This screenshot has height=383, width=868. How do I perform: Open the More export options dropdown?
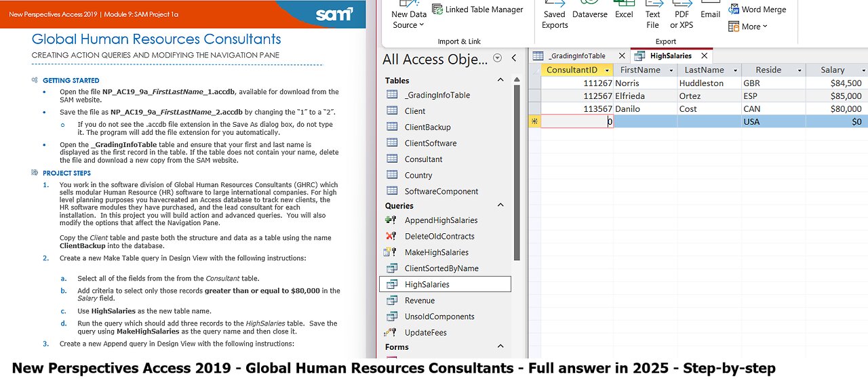748,26
